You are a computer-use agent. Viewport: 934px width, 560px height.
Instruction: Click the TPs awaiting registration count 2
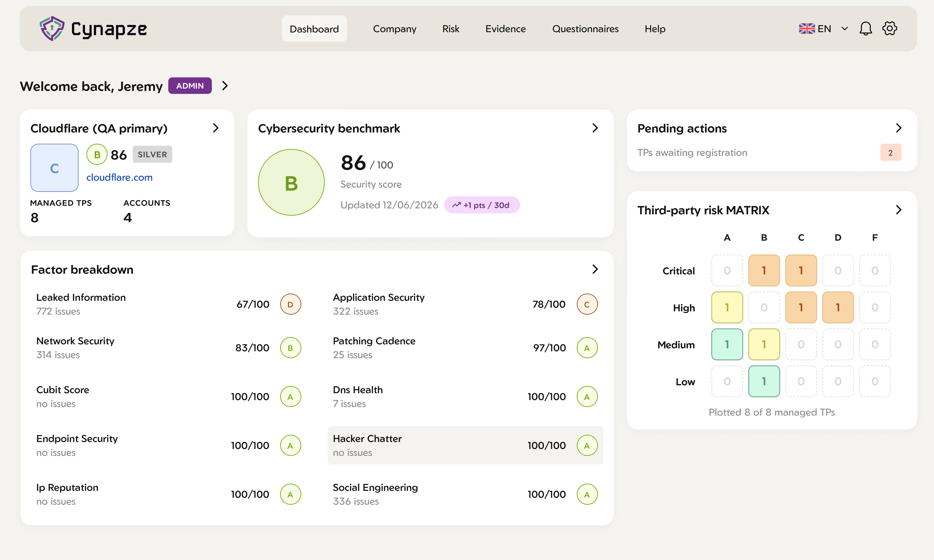click(891, 152)
